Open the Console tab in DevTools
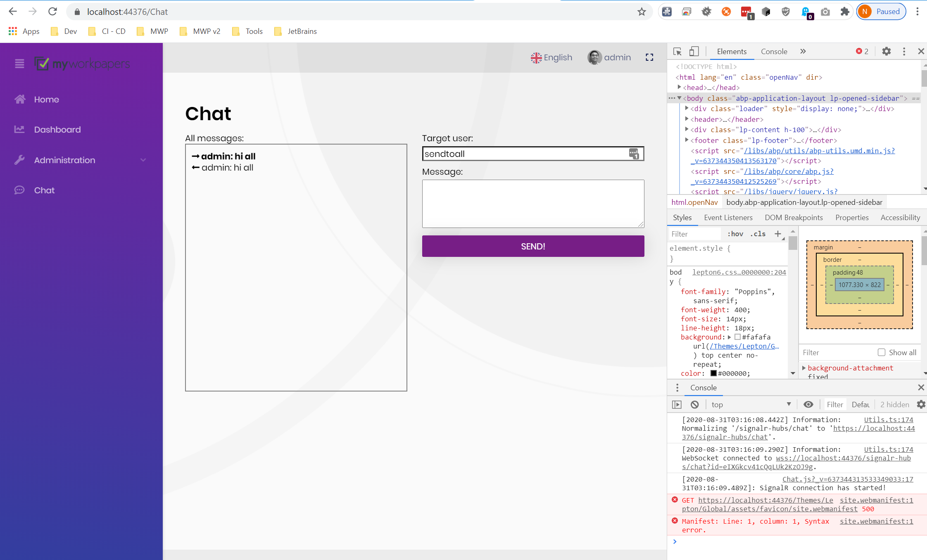The width and height of the screenshot is (927, 560). 774,52
